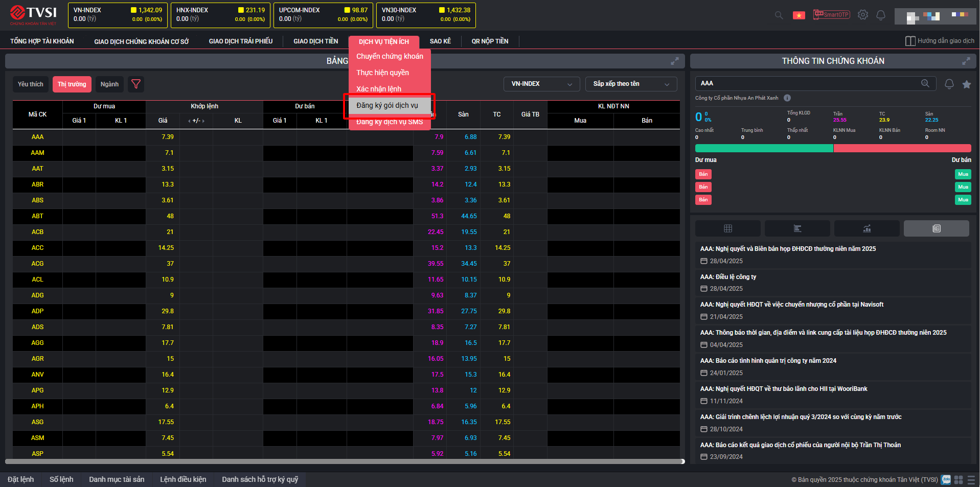This screenshot has width=980, height=487.
Task: Open the Hướng dẫn giao dịch link
Action: point(940,41)
